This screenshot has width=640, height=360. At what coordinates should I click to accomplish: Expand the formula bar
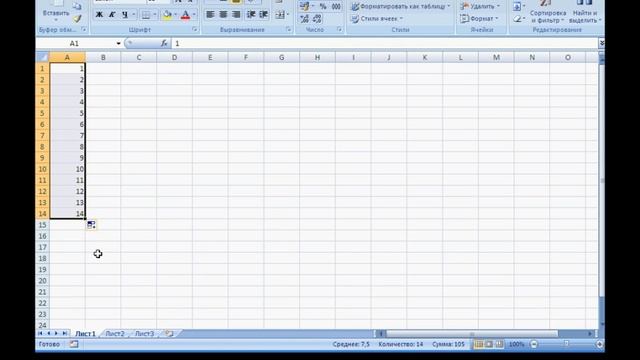coord(601,43)
